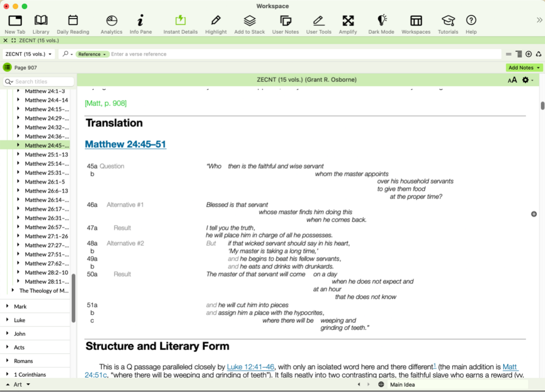Image resolution: width=545 pixels, height=392 pixels.
Task: Click the [Matt, p. 908] page marker
Action: [106, 103]
